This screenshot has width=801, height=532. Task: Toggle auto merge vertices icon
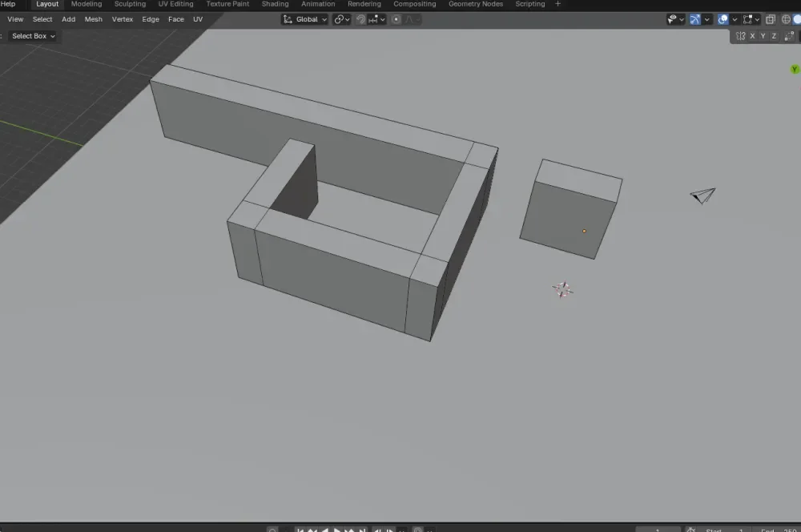[x=789, y=36]
